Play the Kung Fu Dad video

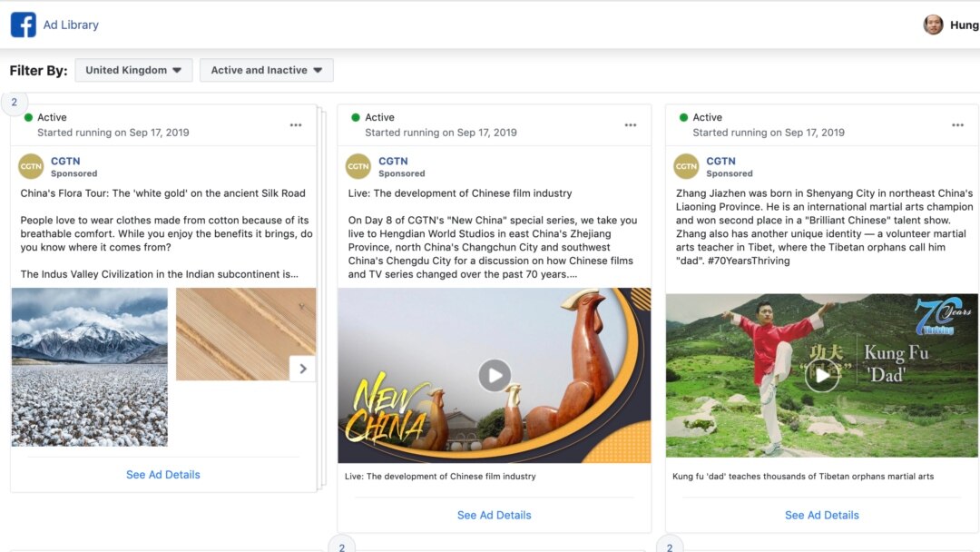pos(822,375)
